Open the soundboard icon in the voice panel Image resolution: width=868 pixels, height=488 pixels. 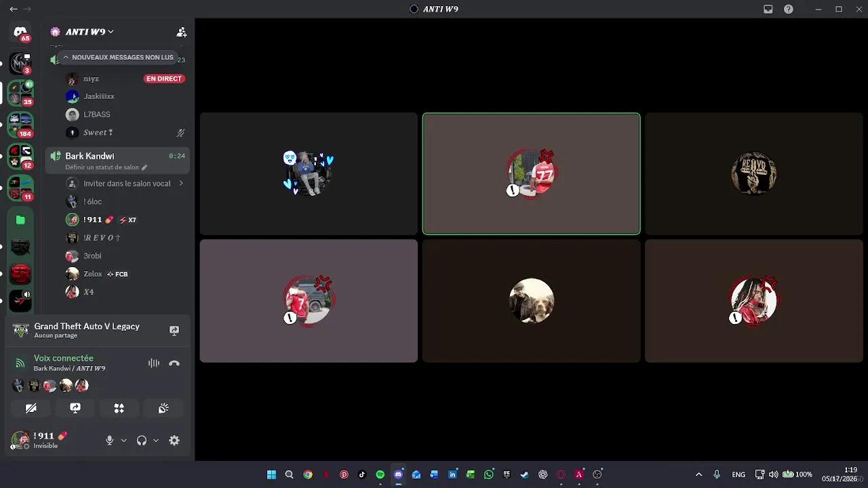coord(163,408)
